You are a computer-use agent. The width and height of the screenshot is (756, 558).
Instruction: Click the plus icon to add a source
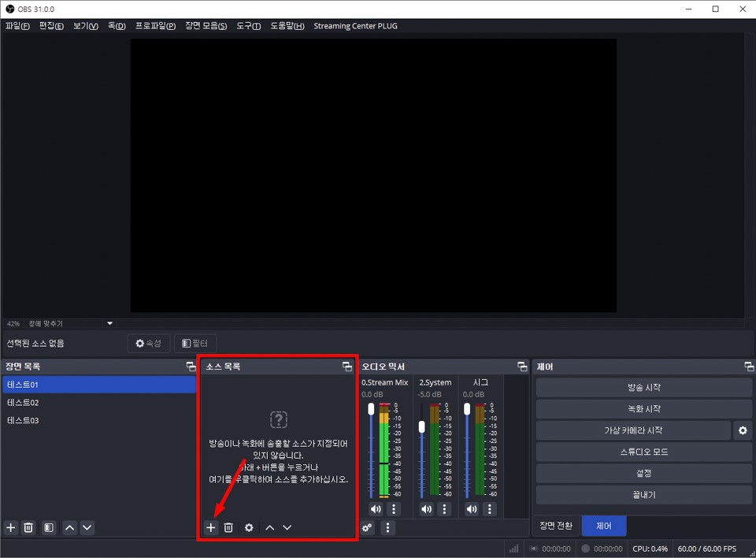coord(211,527)
